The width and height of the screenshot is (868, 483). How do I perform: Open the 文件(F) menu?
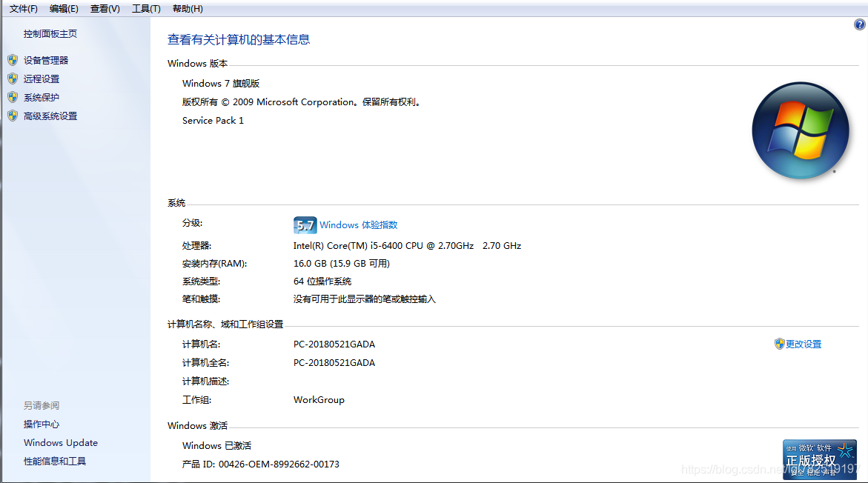23,9
